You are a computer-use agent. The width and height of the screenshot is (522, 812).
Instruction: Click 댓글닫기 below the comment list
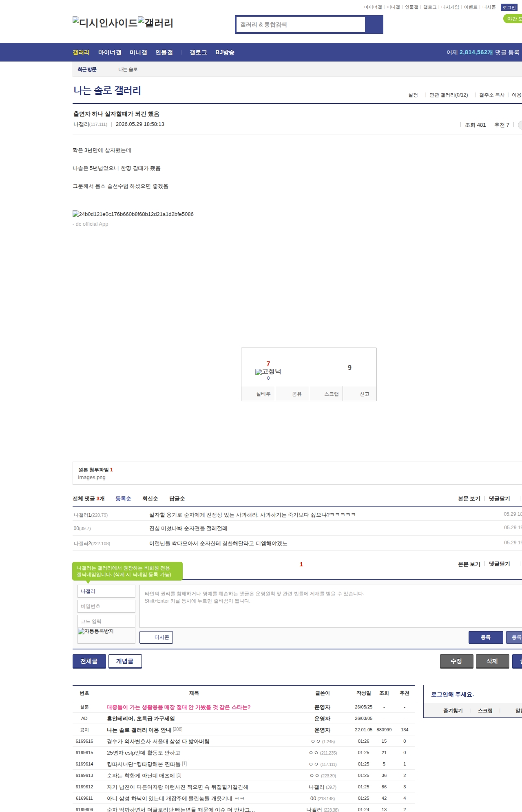[x=500, y=564]
